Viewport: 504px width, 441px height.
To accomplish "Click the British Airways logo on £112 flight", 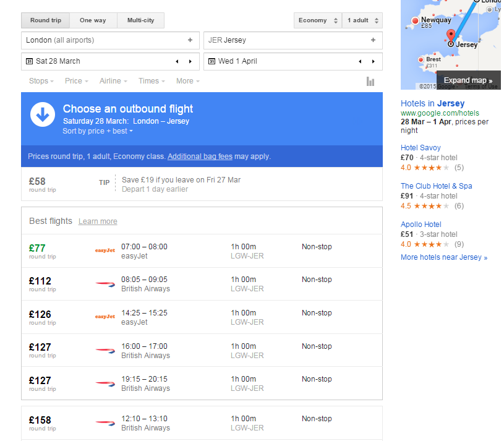I will coord(105,284).
